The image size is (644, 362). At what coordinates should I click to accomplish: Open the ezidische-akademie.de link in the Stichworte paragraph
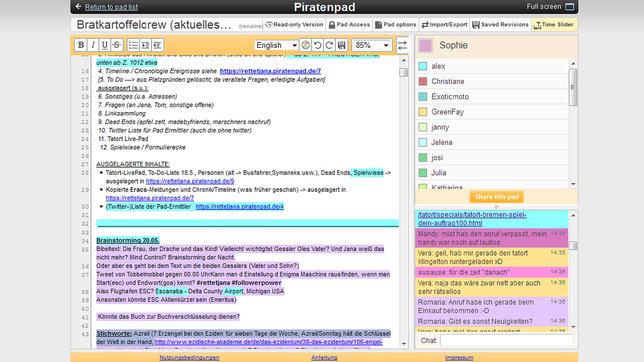tap(268, 342)
